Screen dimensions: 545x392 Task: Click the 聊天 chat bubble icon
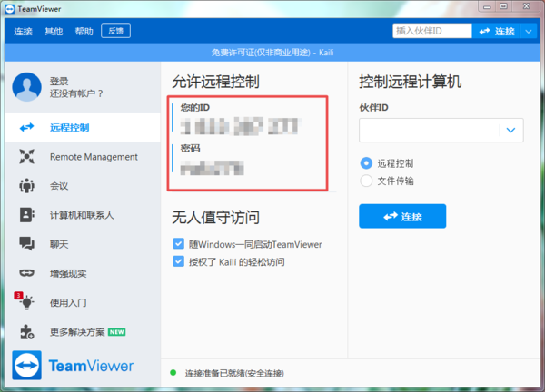pyautogui.click(x=26, y=244)
